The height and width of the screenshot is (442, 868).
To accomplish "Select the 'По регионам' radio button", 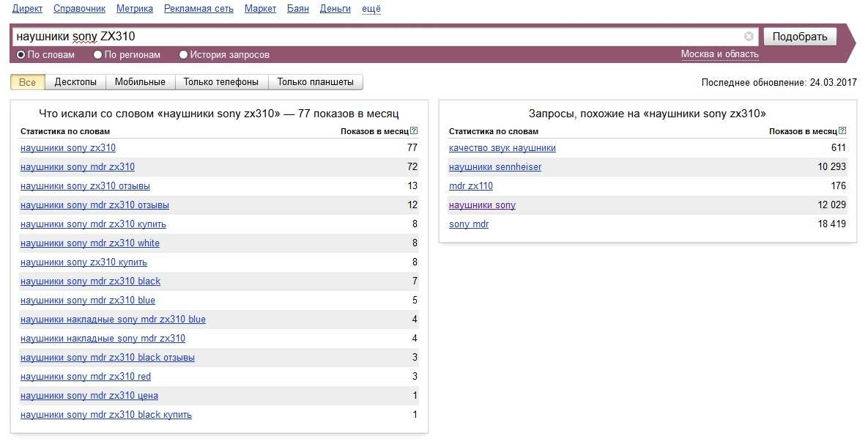I will pos(97,55).
